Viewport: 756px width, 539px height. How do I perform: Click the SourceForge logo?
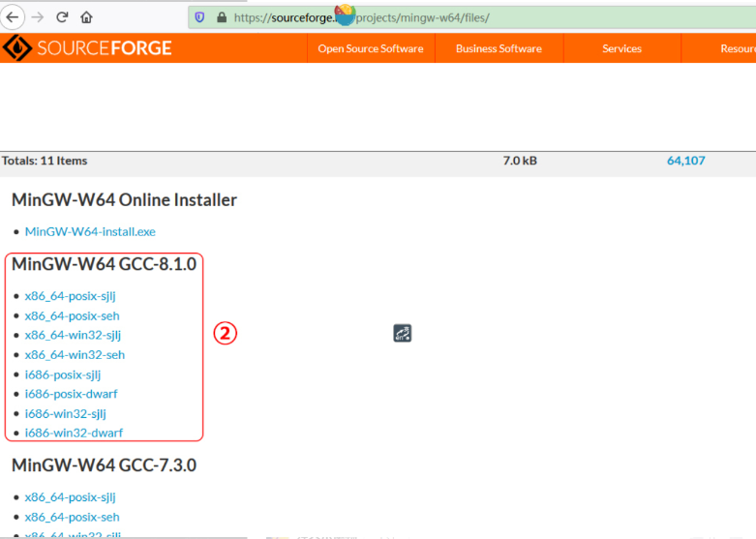[87, 48]
